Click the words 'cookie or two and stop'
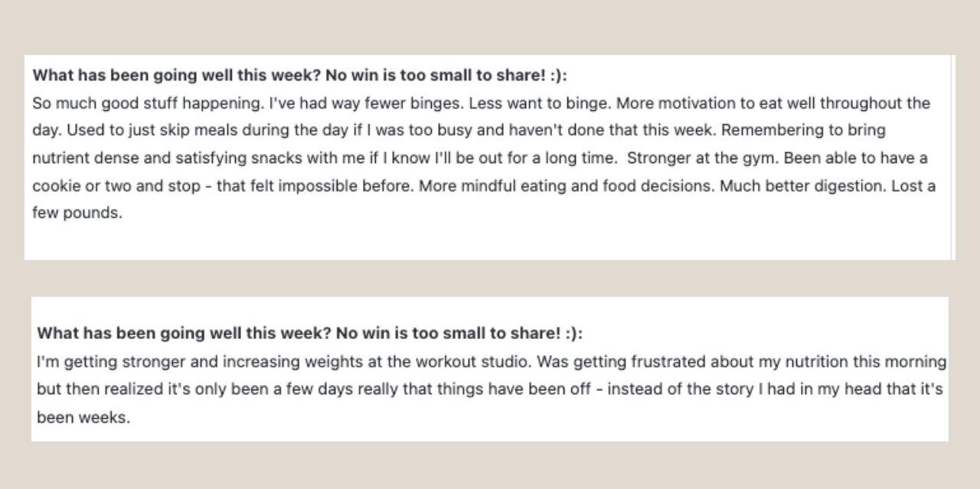The image size is (980, 489). point(117,186)
